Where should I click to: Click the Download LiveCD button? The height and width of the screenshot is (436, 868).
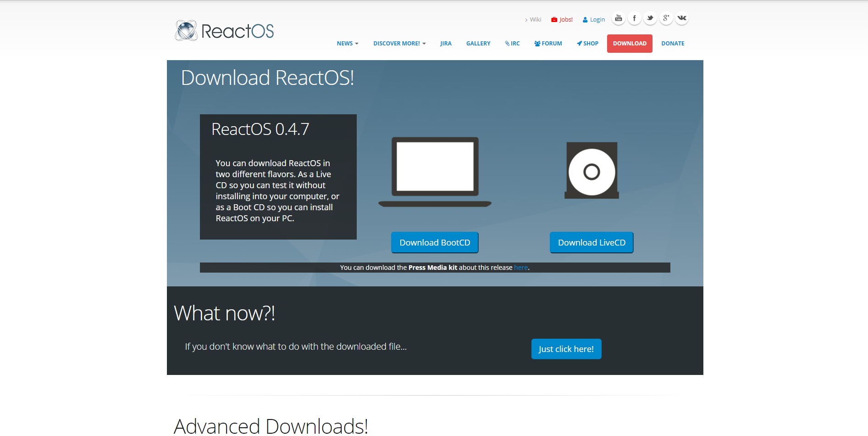coord(592,242)
